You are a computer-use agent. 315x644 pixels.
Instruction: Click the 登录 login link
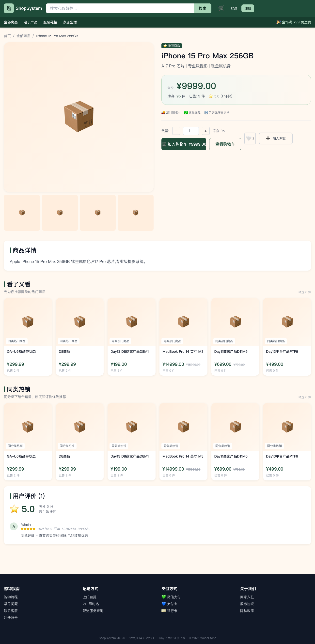coord(234,9)
